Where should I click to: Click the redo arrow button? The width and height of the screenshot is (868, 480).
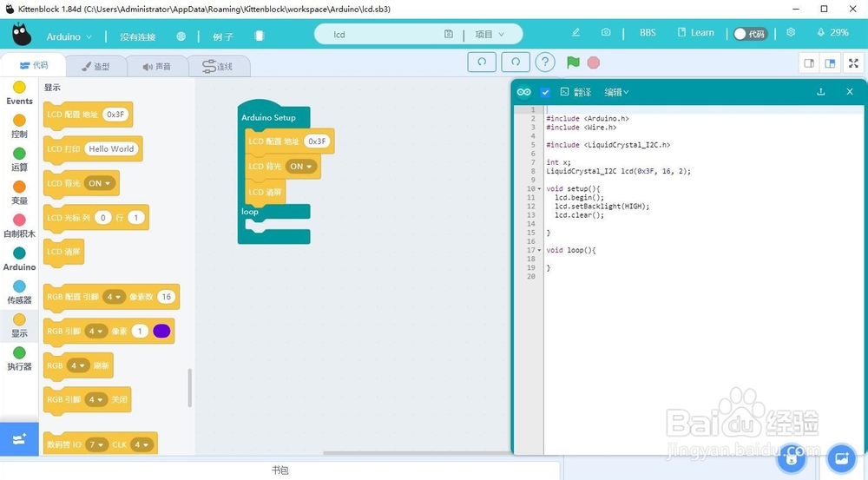[516, 62]
